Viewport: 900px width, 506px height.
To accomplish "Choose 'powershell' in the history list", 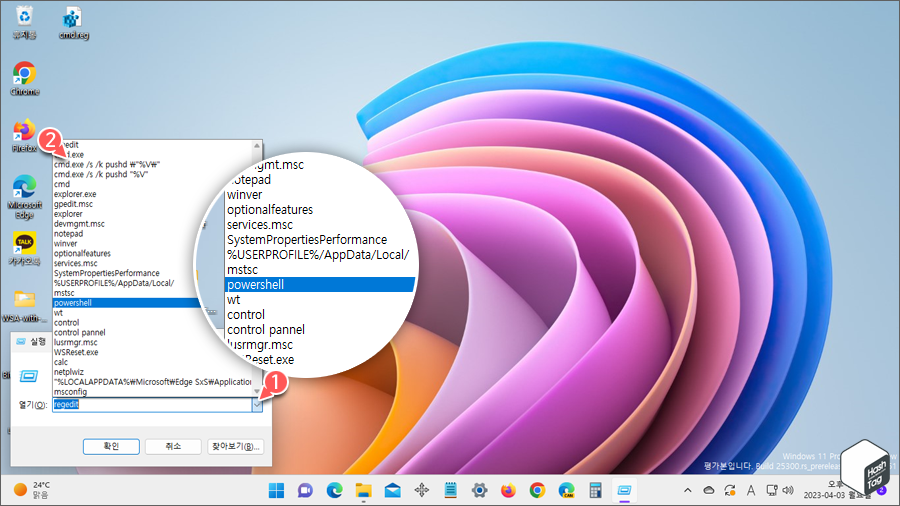I will pyautogui.click(x=127, y=303).
